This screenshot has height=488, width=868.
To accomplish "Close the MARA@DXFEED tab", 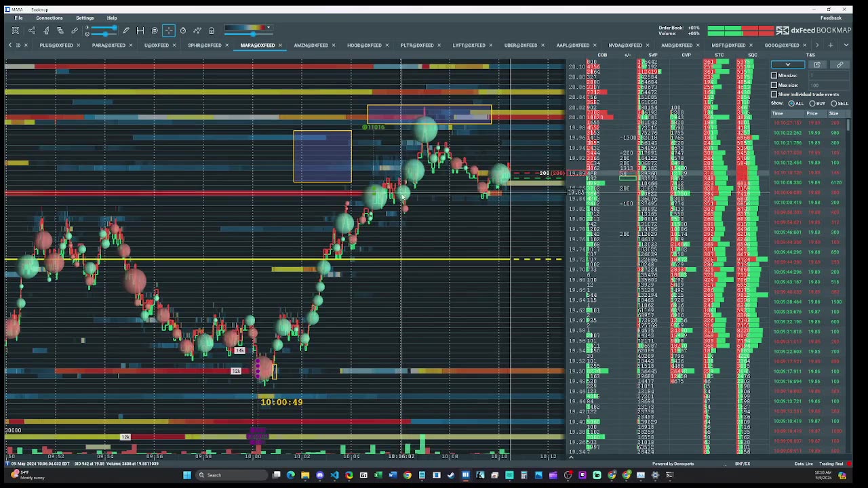I will (x=280, y=45).
